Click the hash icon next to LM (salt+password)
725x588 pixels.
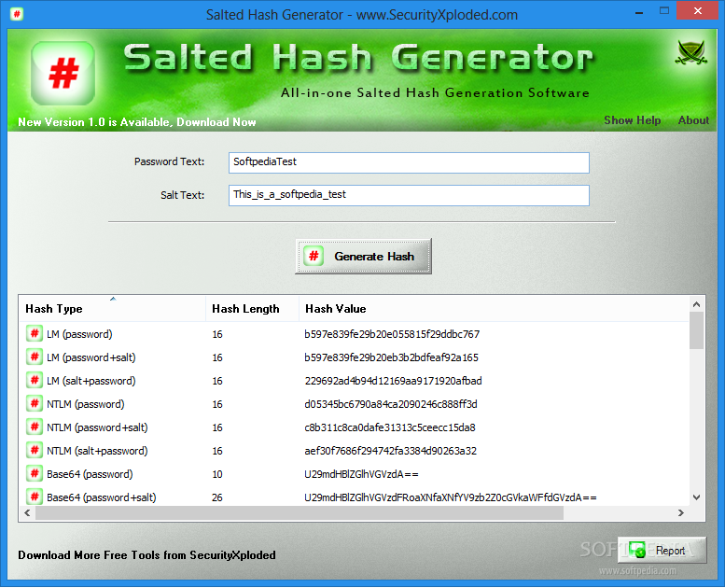pyautogui.click(x=35, y=380)
